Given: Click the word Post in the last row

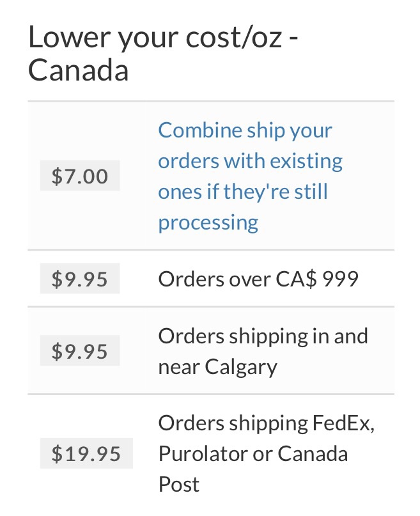Looking at the screenshot, I should click(x=178, y=484).
